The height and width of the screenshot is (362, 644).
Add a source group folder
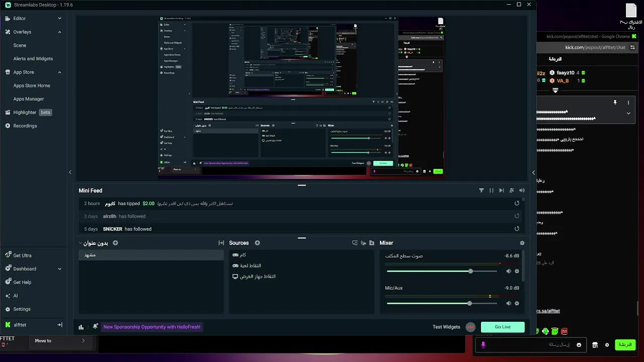coord(372,243)
